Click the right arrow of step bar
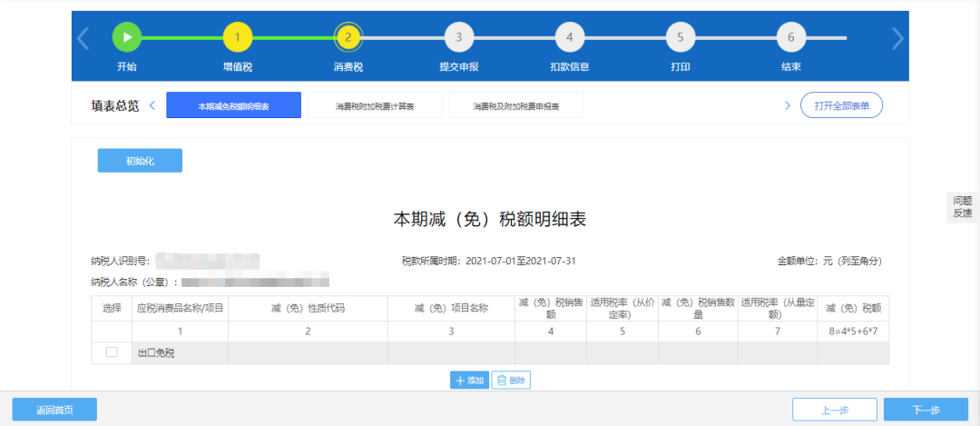Image resolution: width=980 pixels, height=426 pixels. 897,38
